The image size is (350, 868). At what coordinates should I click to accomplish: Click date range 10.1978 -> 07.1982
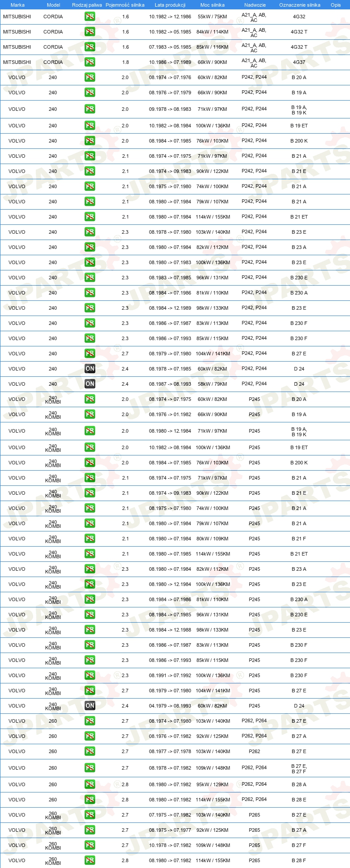170,845
